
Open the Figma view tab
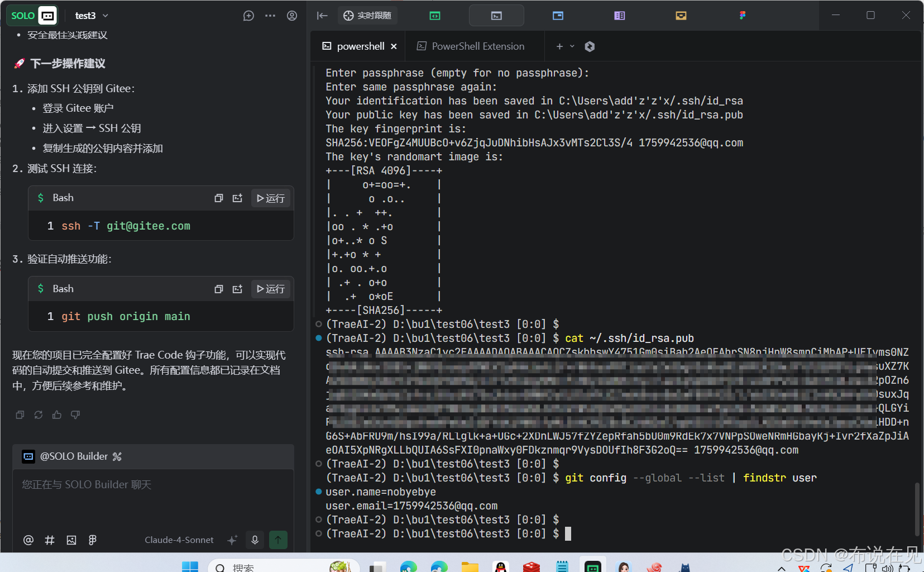[743, 16]
